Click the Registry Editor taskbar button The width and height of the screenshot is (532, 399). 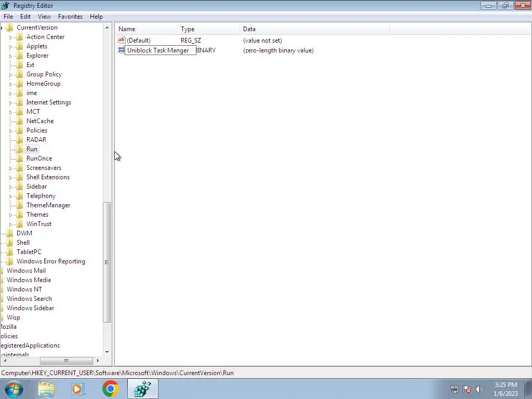tap(143, 389)
